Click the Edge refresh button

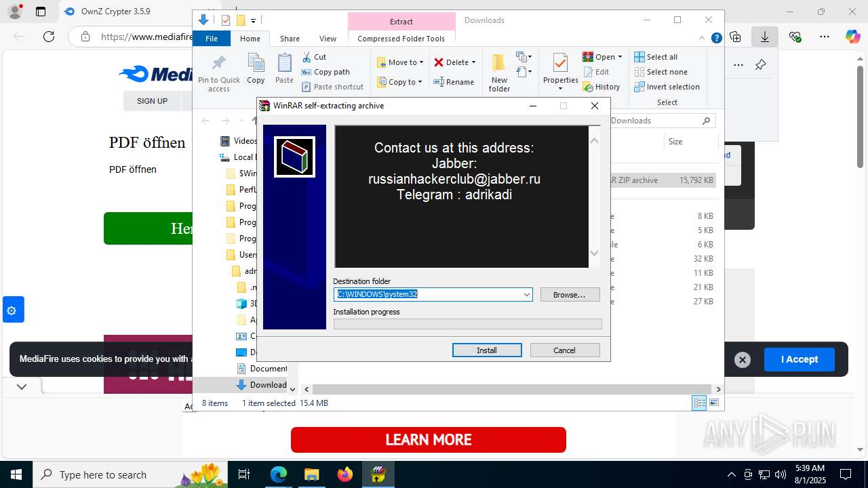click(49, 37)
